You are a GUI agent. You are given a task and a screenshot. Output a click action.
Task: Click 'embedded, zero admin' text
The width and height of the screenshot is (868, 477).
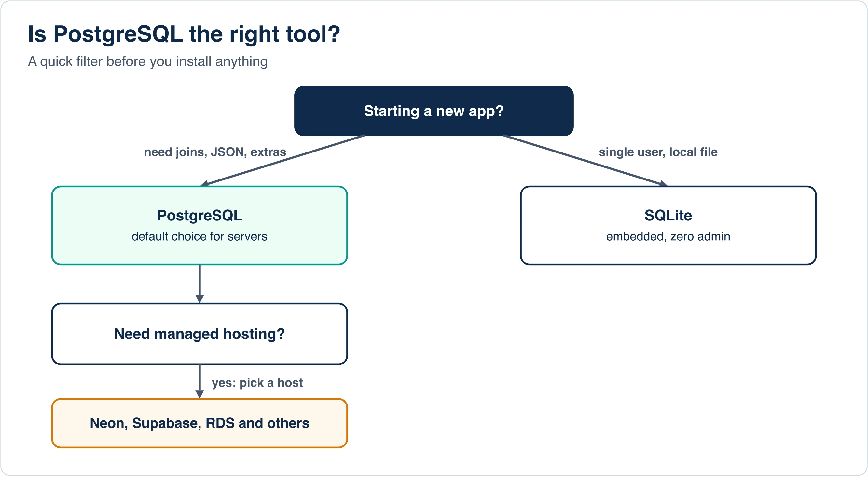pyautogui.click(x=668, y=237)
